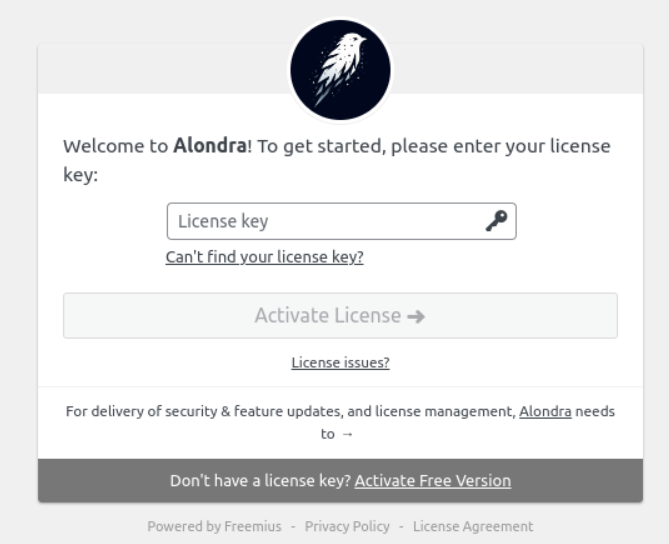The image size is (669, 544).
Task: Click the Activate License button text
Action: [328, 316]
